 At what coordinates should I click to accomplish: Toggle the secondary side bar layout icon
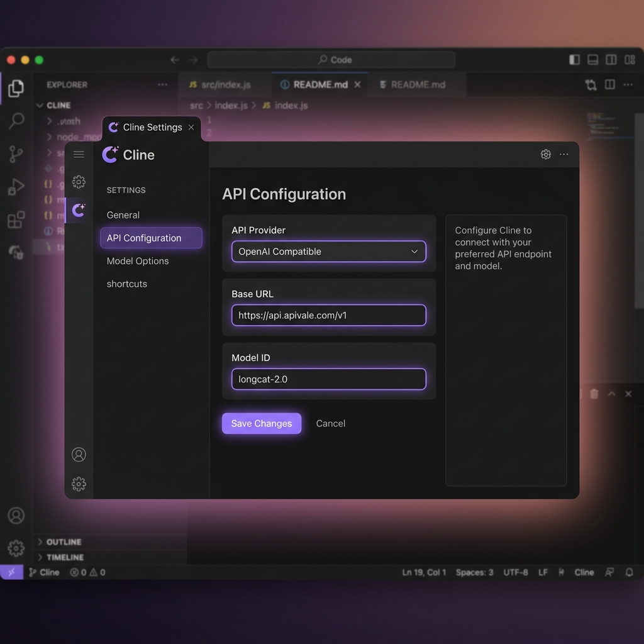[611, 60]
